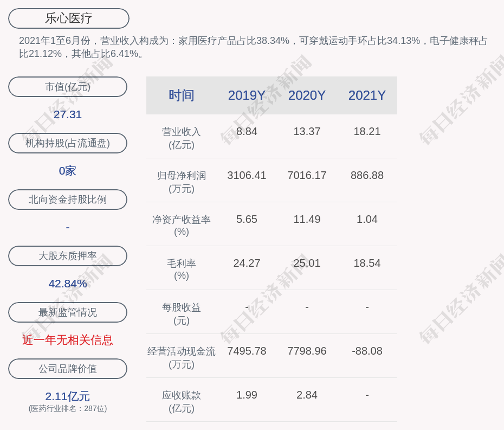This screenshot has height=430, width=504.
Task: Click the 每股收益(元) row label
Action: point(182,314)
